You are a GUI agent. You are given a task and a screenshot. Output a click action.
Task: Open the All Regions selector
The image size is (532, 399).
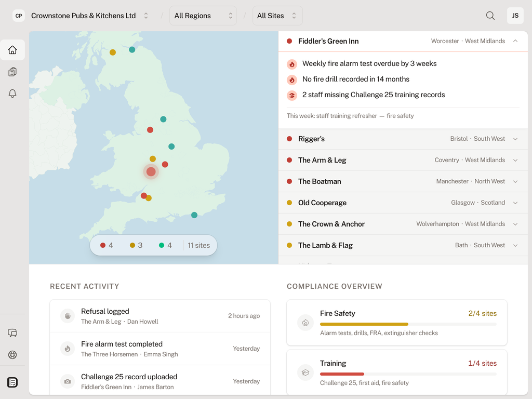point(203,16)
